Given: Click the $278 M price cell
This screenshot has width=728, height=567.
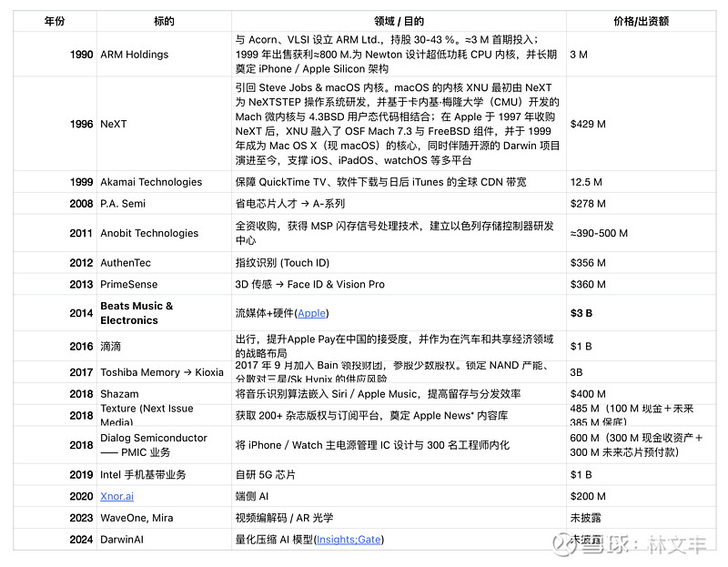Looking at the screenshot, I should click(x=642, y=203).
